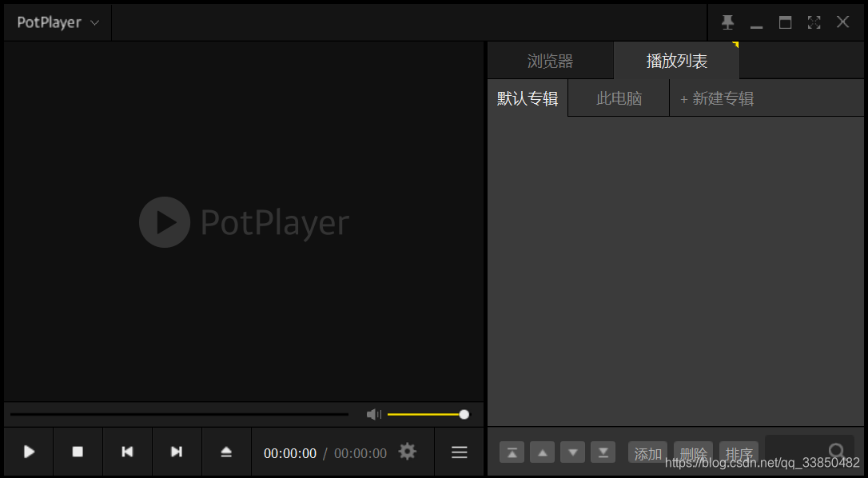Maximize the PotPlayer window
The image size is (868, 478).
pyautogui.click(x=785, y=22)
